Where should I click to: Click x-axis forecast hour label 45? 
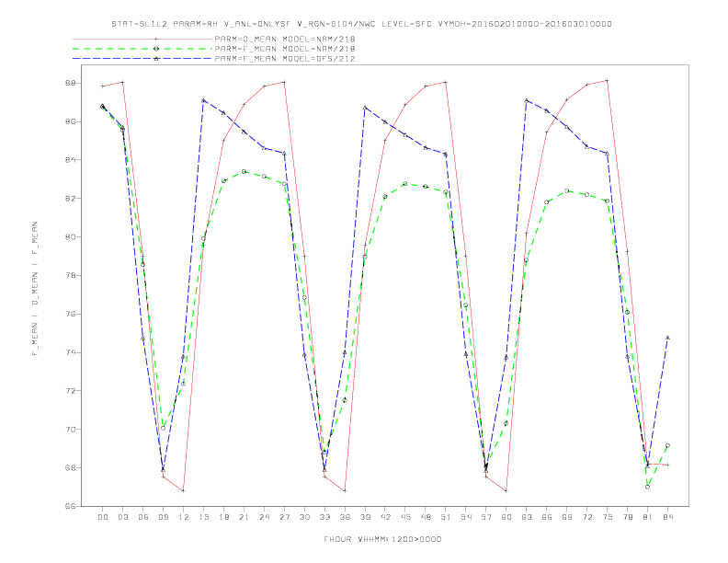click(405, 517)
